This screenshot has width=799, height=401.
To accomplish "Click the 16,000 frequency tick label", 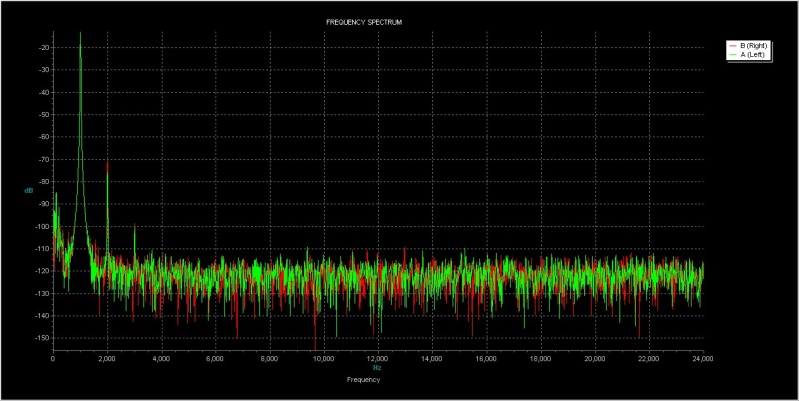I will click(487, 358).
